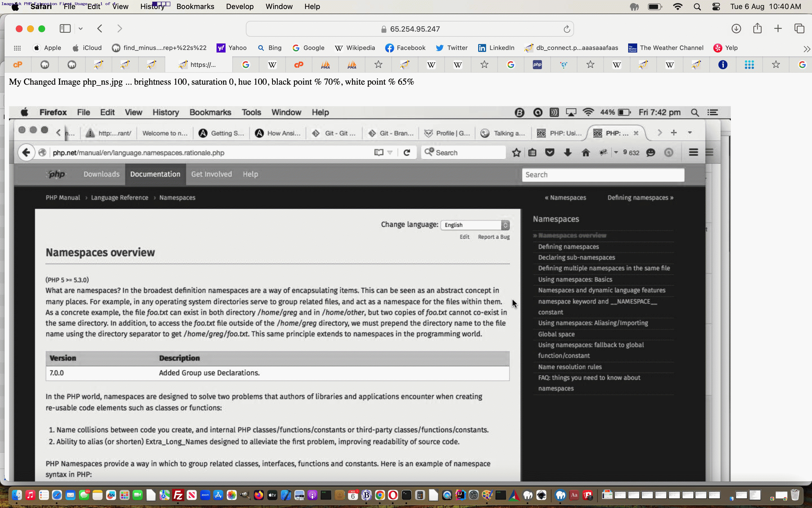
Task: Reload the page with the refresh icon
Action: tap(566, 29)
